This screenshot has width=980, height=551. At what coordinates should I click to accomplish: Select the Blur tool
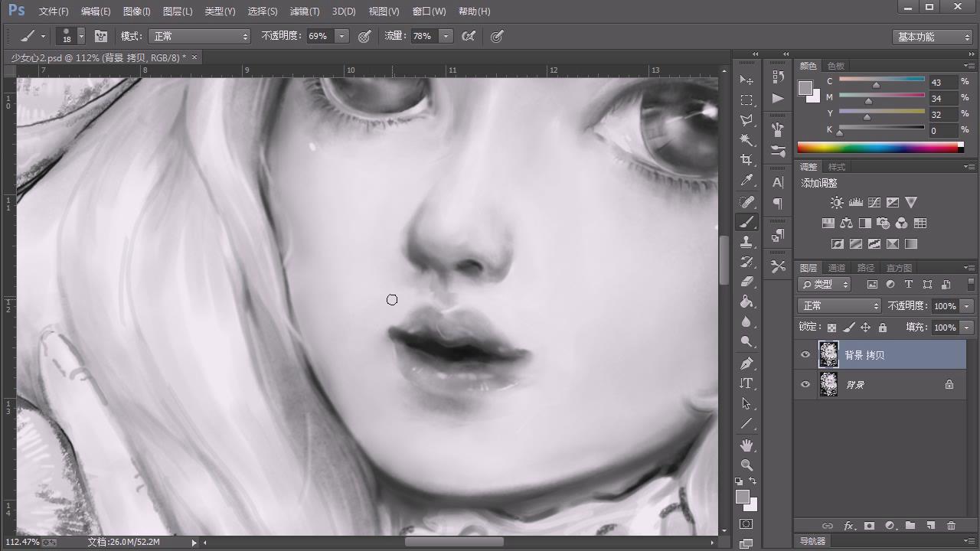tap(746, 321)
